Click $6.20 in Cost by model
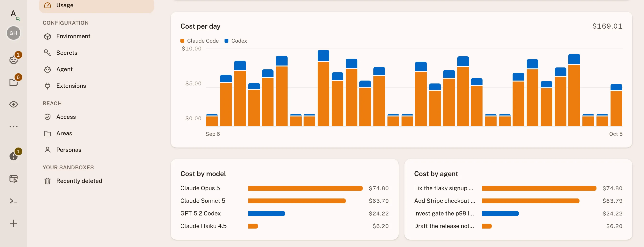This screenshot has height=247, width=644. click(380, 226)
